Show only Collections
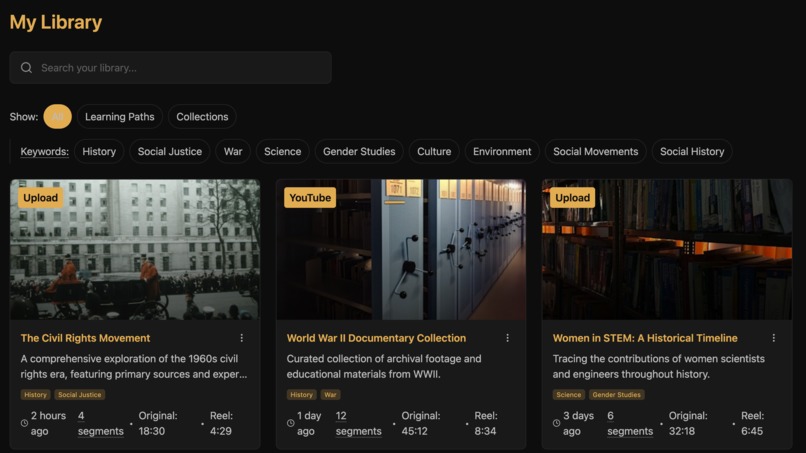The image size is (806, 453). pos(202,117)
